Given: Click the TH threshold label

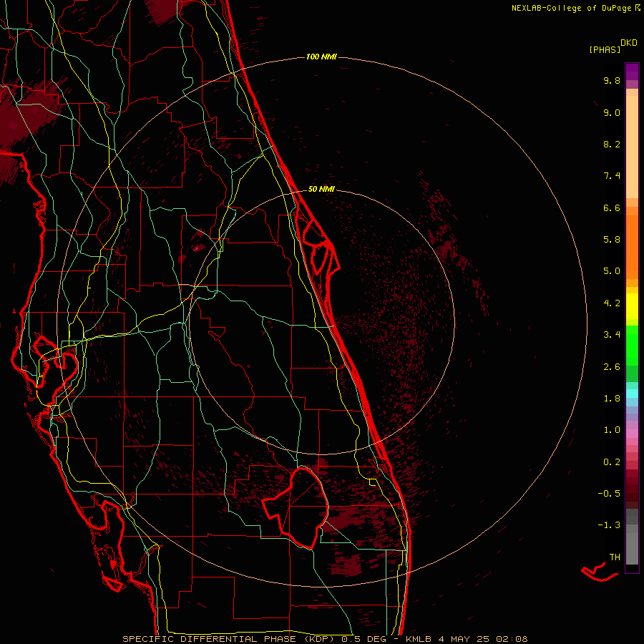Looking at the screenshot, I should [x=615, y=557].
